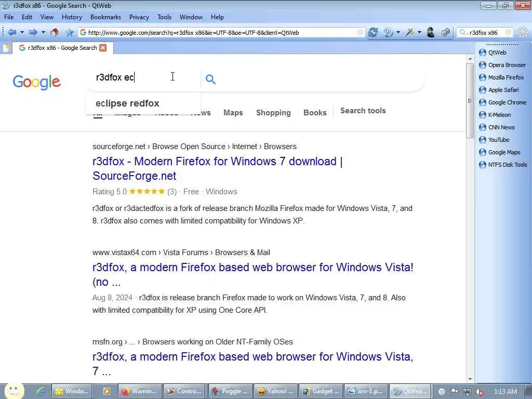
Task: Open the wand tools toolbar icon
Action: click(x=410, y=32)
